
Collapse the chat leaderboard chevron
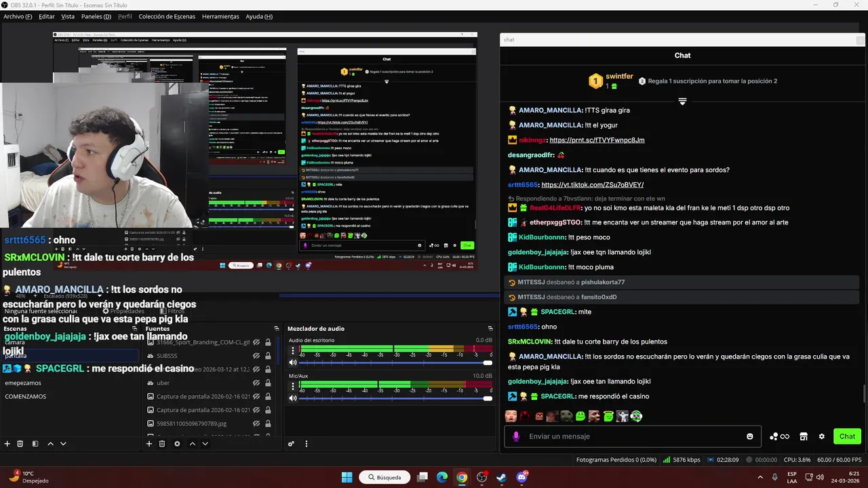click(x=682, y=101)
